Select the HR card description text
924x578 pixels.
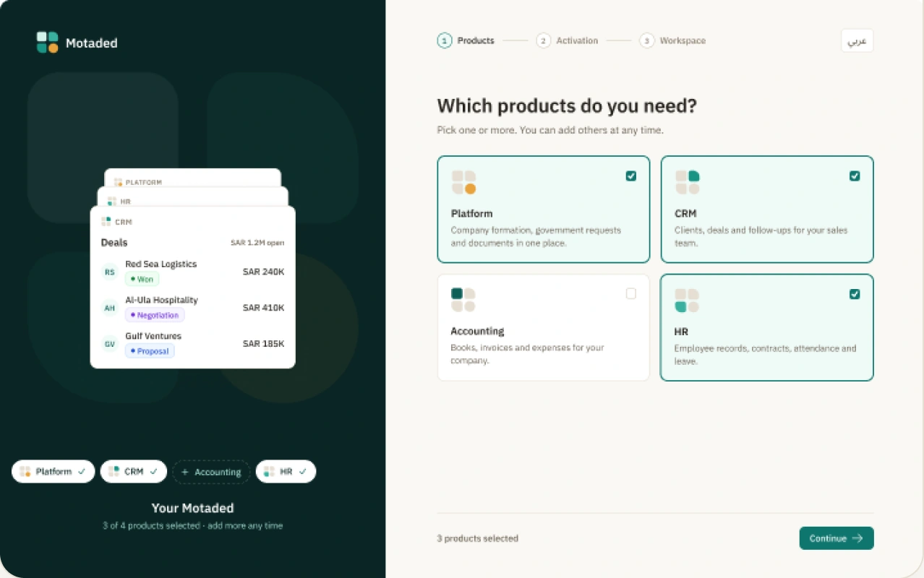(x=765, y=355)
